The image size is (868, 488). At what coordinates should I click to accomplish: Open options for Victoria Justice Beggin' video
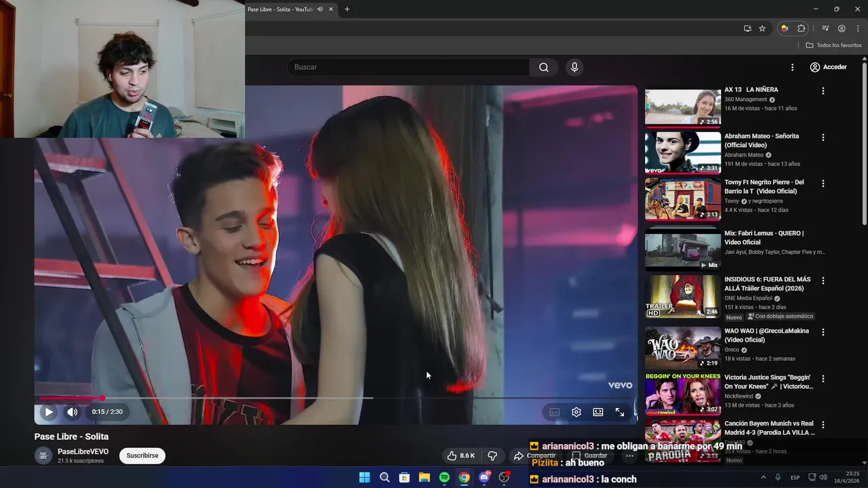823,378
